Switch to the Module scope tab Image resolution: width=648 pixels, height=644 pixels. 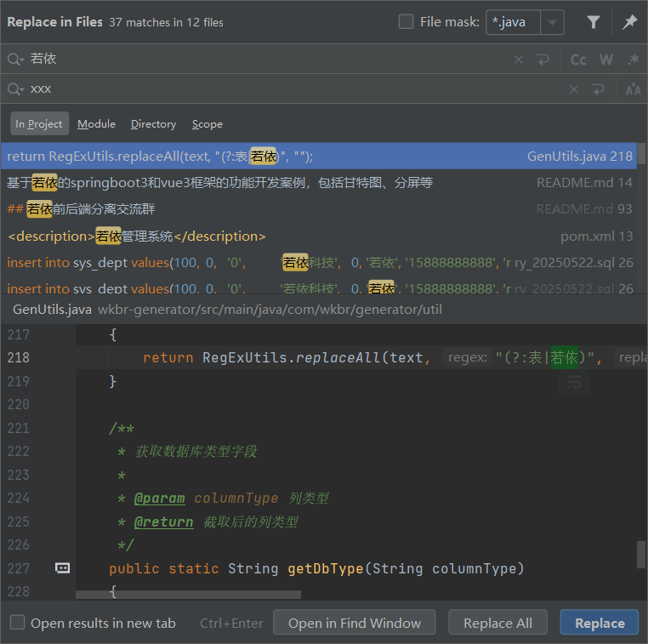click(96, 123)
